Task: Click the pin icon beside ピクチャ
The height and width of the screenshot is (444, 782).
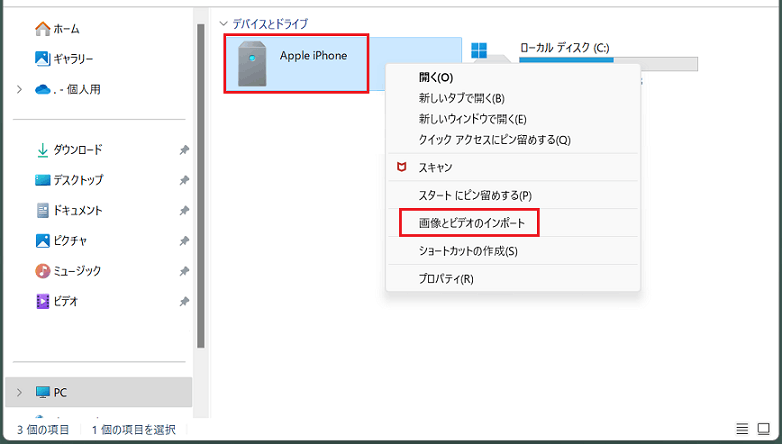Action: (x=184, y=241)
